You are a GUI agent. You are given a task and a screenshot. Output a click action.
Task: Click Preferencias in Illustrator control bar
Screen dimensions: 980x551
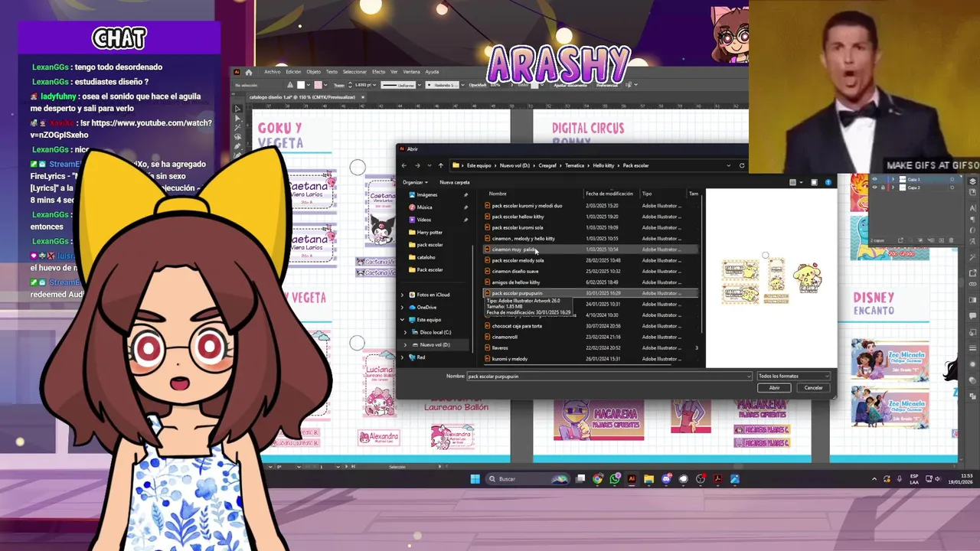coord(606,85)
